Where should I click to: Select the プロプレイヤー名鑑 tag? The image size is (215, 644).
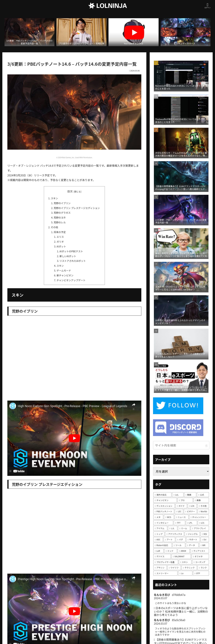(166, 562)
